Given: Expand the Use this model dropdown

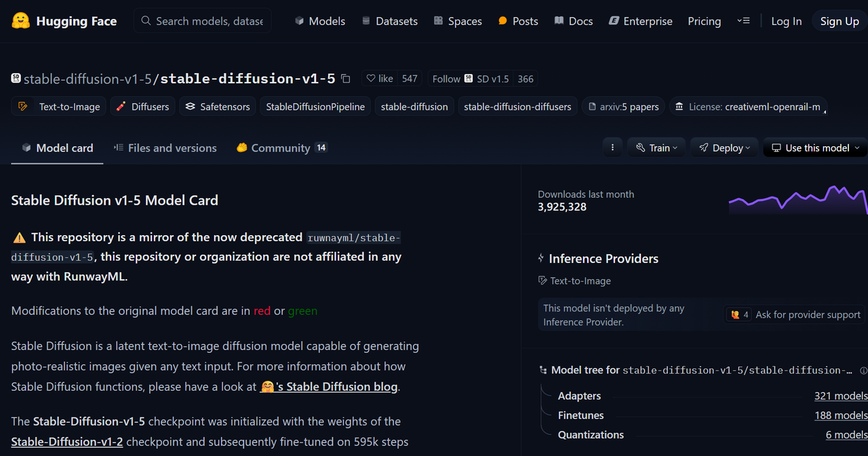Looking at the screenshot, I should pyautogui.click(x=815, y=148).
